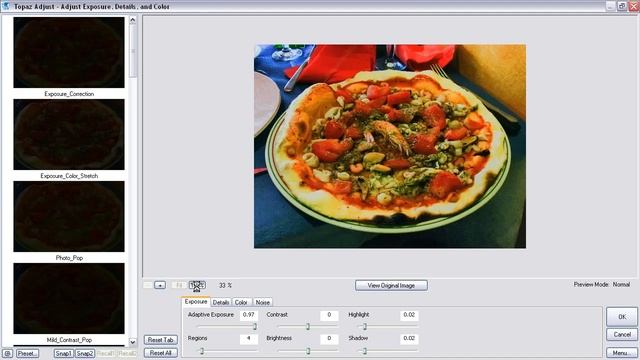
Task: Click the zoom-in plus button
Action: coord(160,285)
